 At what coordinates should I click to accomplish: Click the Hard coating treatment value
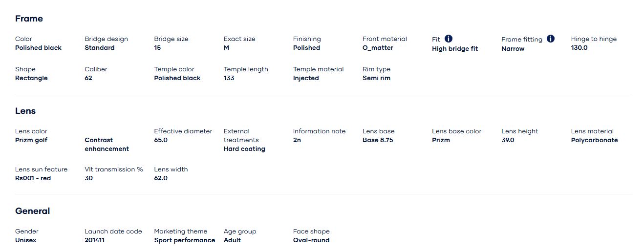tap(244, 149)
